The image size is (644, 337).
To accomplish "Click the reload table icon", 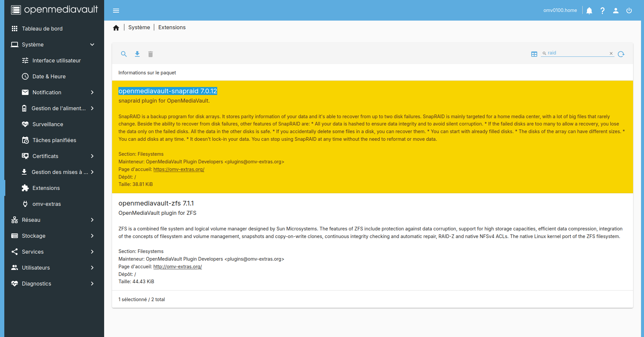I will [x=621, y=54].
